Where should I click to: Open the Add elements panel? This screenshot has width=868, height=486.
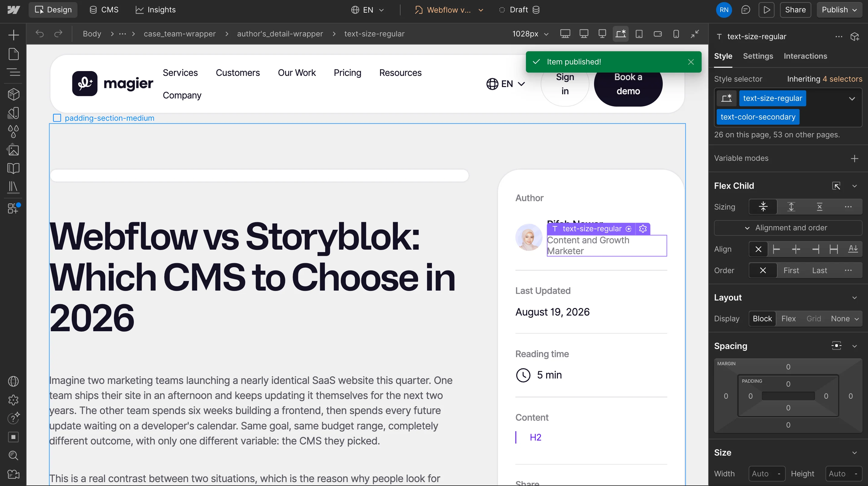(x=14, y=35)
